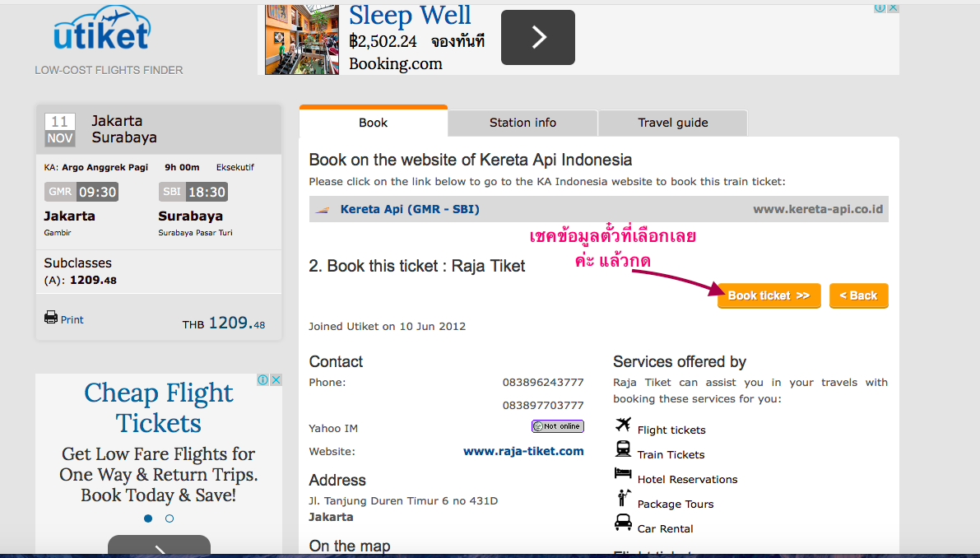The height and width of the screenshot is (558, 980).
Task: Click the Train Tickets service label
Action: [x=671, y=454]
